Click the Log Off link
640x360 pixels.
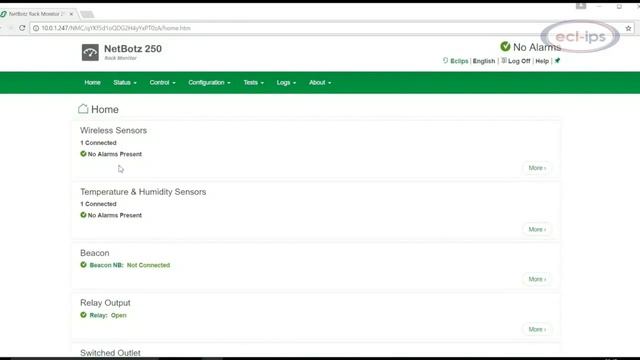pyautogui.click(x=519, y=61)
